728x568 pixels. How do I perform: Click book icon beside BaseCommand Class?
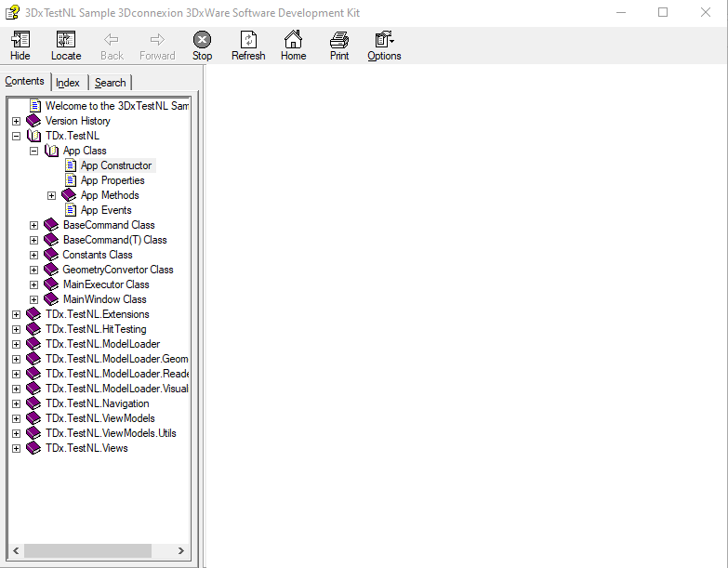[51, 225]
